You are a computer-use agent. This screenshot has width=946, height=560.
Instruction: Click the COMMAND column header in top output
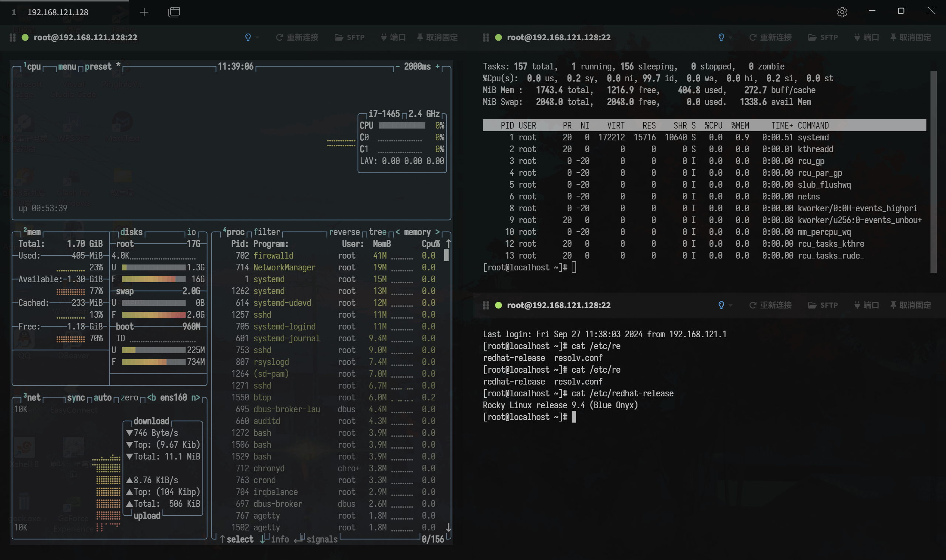click(813, 125)
